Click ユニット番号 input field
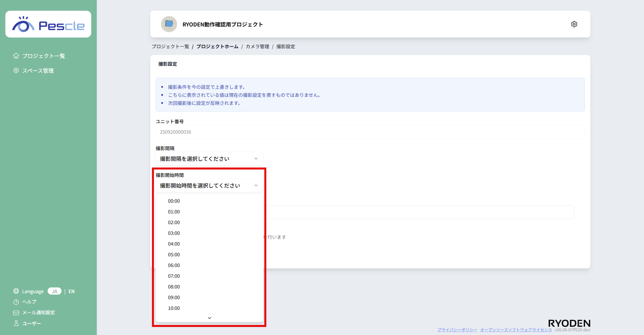Viewport: 644px width, 335px height. (370, 132)
